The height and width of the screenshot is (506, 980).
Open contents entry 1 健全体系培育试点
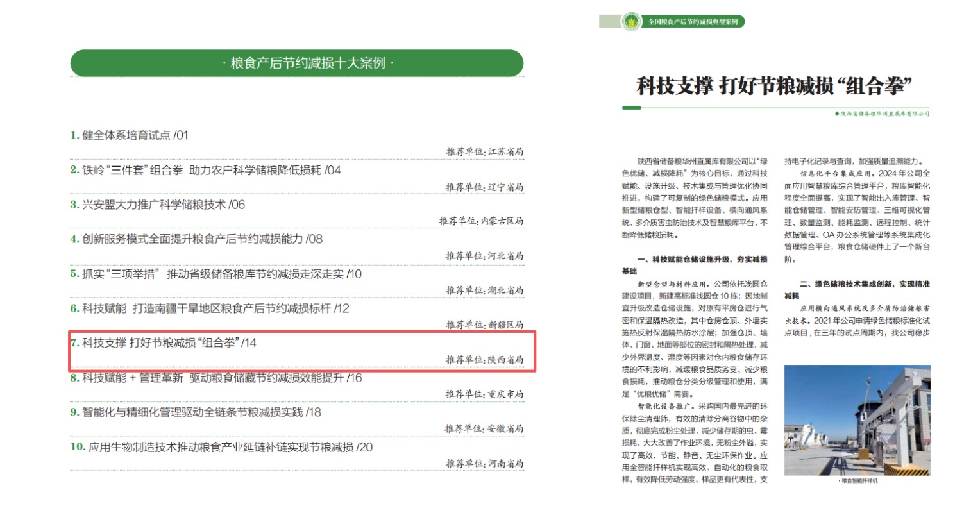(x=129, y=135)
